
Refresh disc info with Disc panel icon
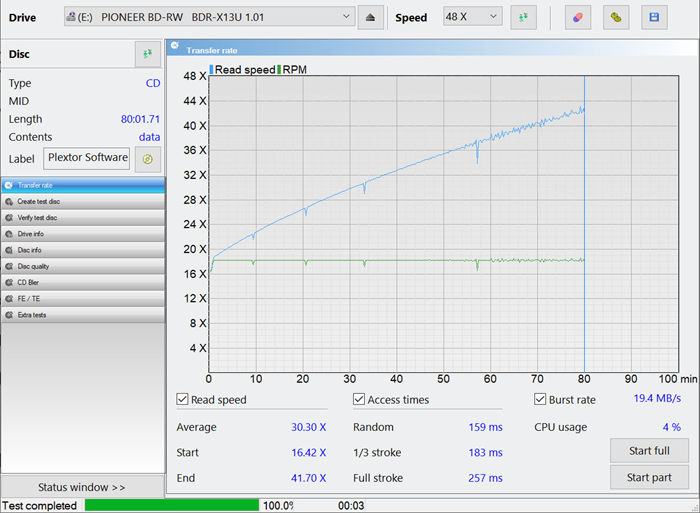point(148,54)
